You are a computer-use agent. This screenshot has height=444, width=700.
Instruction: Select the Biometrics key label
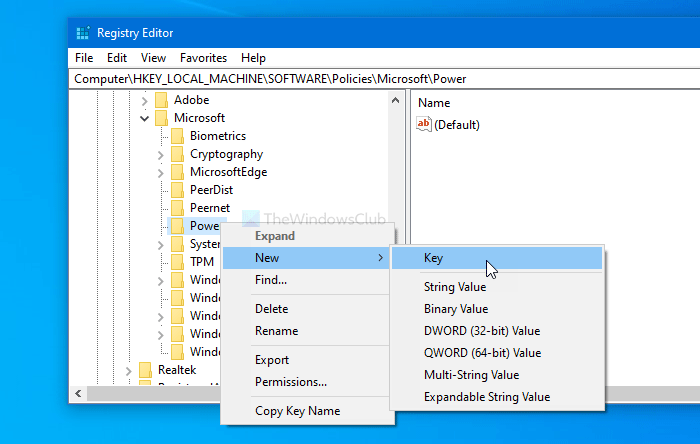[x=218, y=136]
